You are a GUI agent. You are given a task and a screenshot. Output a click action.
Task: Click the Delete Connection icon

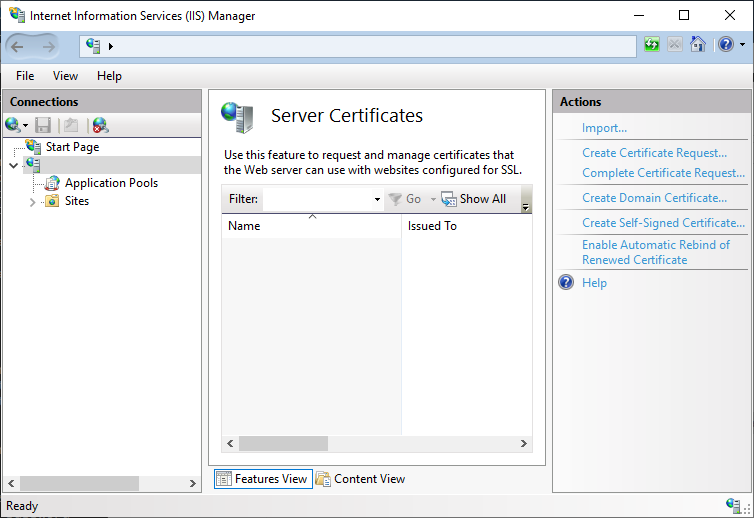(100, 125)
